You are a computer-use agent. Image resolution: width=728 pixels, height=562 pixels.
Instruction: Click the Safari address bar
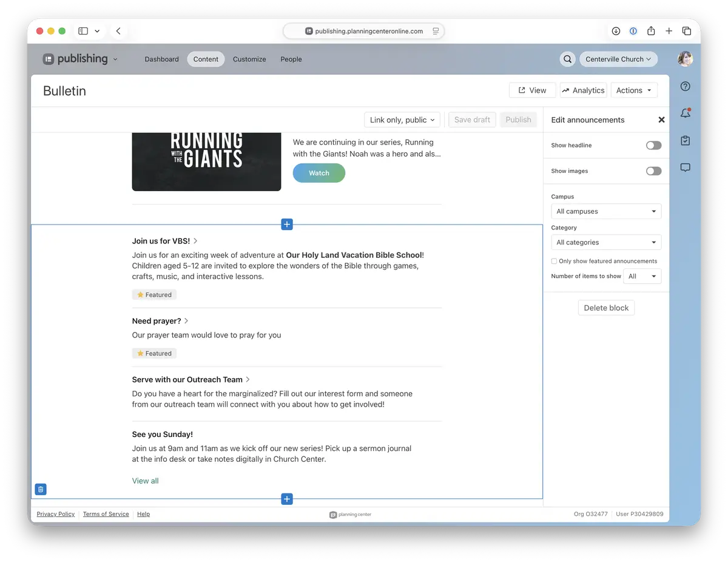click(x=364, y=31)
